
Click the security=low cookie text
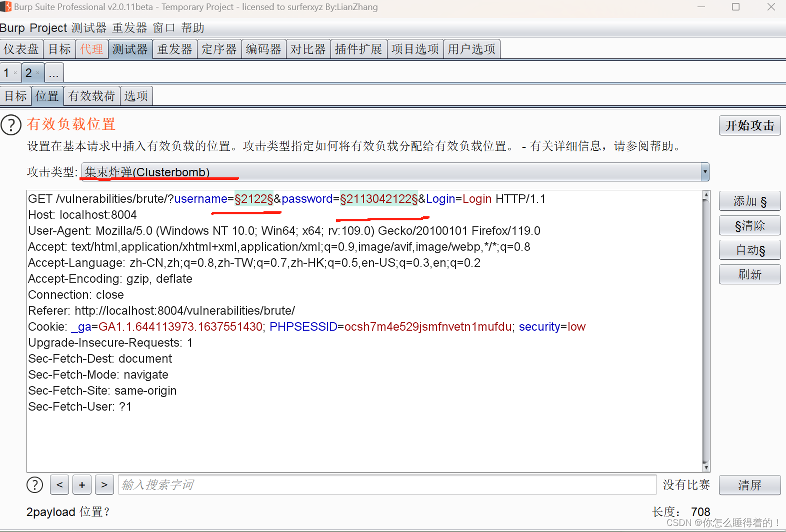pos(552,327)
